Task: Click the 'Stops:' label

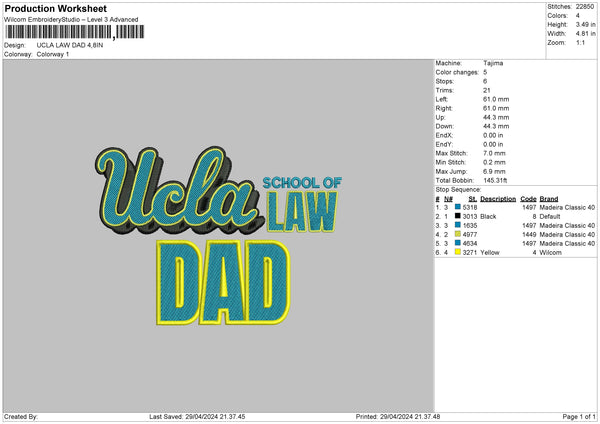Action: pos(445,81)
